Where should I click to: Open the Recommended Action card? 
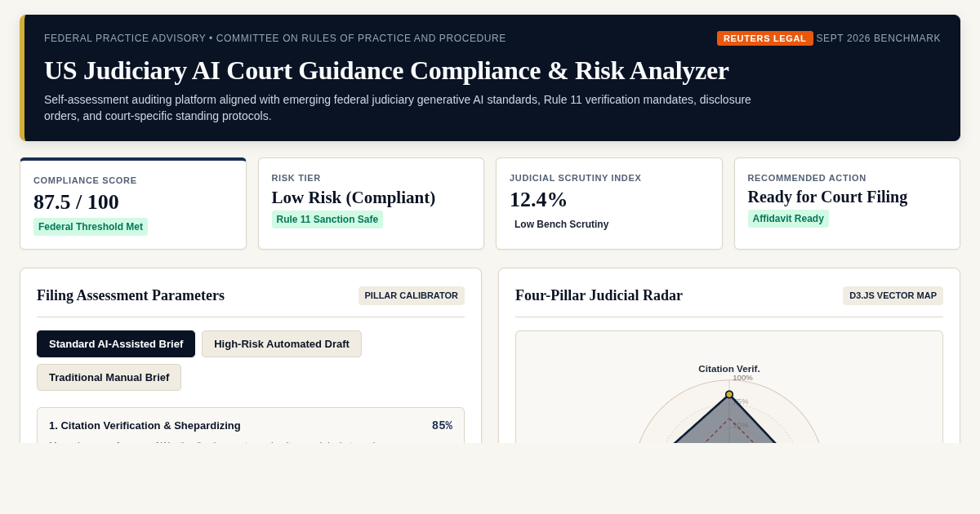847,203
